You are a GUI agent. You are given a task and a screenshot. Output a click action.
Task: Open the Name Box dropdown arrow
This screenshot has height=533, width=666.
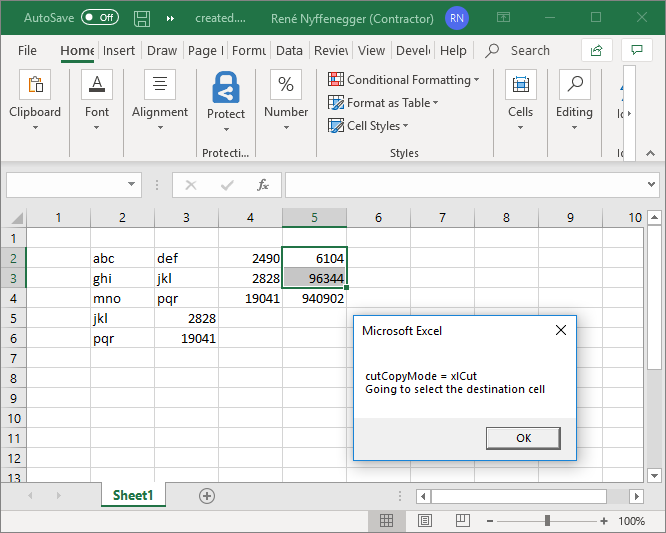click(132, 185)
